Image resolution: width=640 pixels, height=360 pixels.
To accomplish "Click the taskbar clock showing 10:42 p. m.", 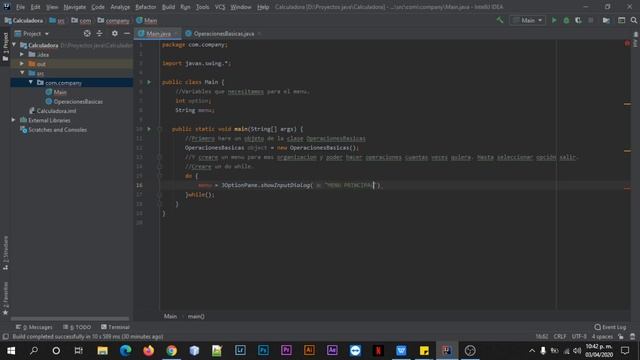I will (x=599, y=350).
